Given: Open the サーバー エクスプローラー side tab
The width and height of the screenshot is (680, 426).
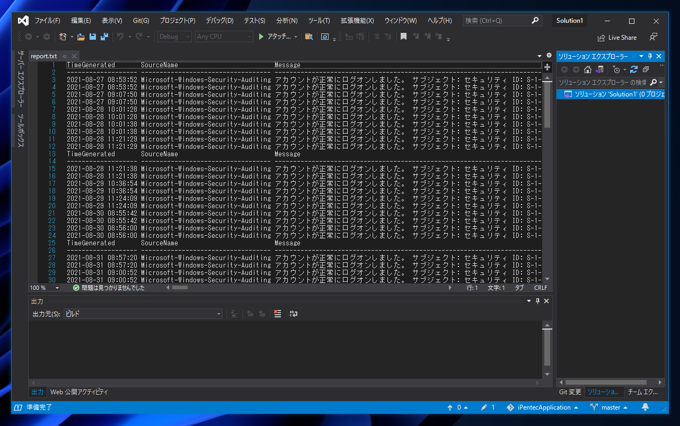Looking at the screenshot, I should [x=20, y=79].
